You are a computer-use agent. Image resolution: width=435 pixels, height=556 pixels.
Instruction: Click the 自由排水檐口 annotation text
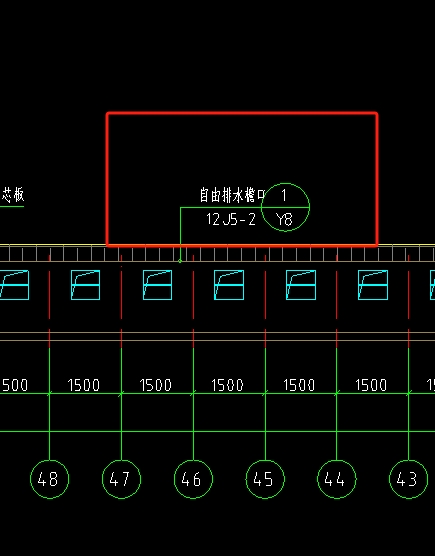(x=232, y=195)
